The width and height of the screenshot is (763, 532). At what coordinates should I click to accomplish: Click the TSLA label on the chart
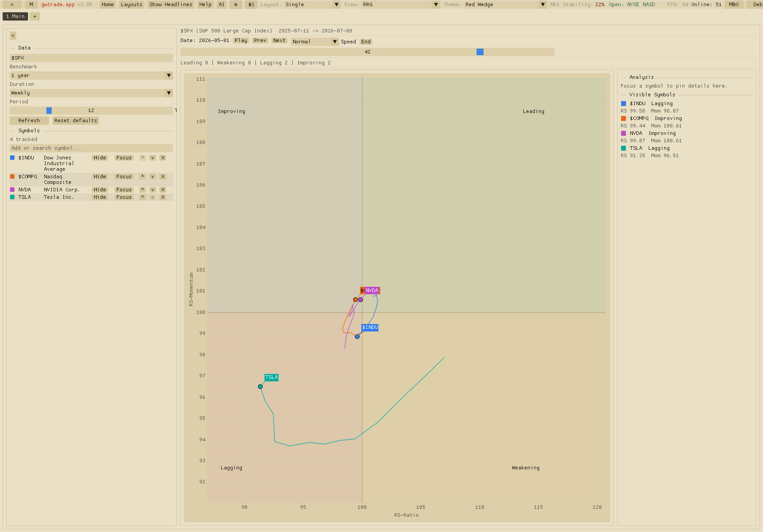click(x=272, y=377)
